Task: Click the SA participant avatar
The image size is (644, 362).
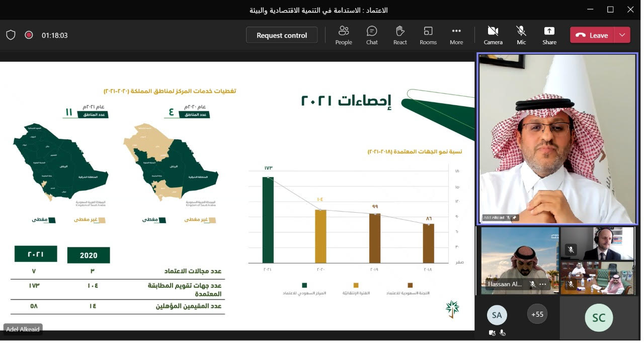Action: click(x=497, y=315)
